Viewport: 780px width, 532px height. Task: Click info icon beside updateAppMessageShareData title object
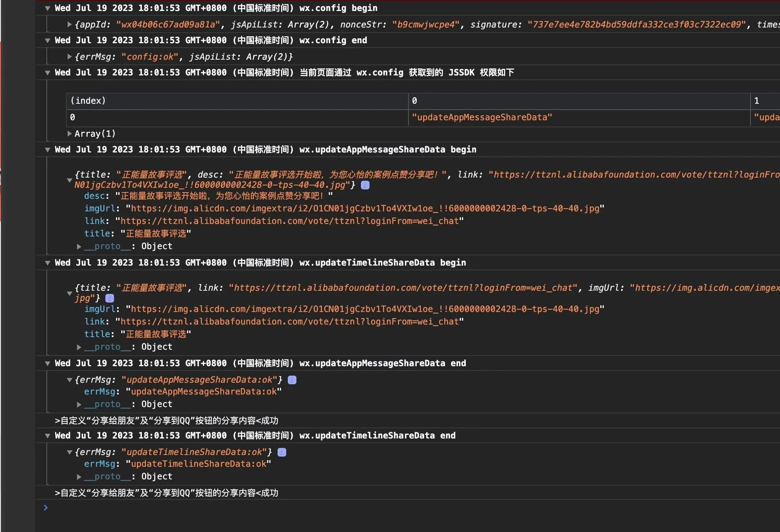click(365, 185)
